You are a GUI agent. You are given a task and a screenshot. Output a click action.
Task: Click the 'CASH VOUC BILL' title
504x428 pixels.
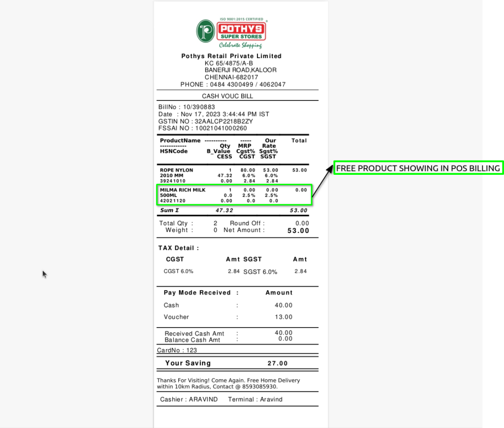[227, 96]
